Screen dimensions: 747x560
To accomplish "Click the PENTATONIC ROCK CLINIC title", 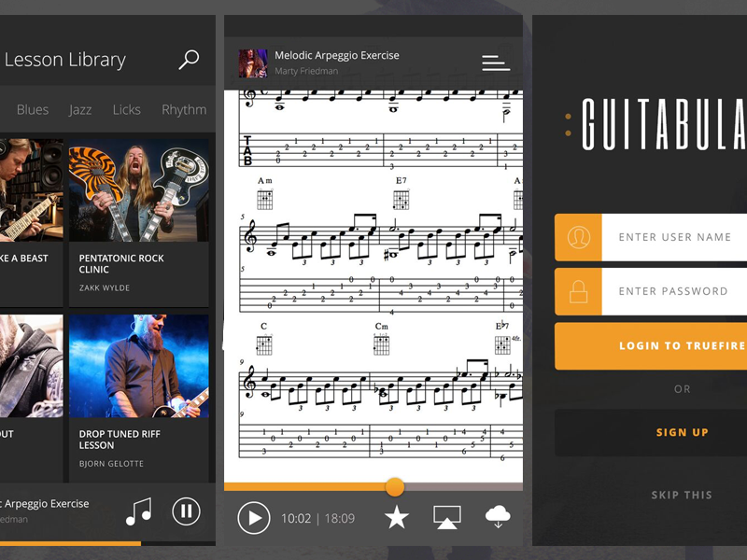I will [x=121, y=264].
